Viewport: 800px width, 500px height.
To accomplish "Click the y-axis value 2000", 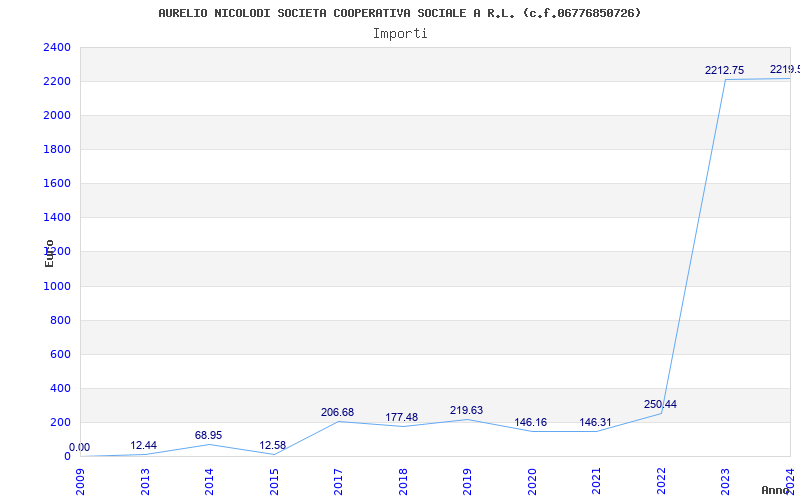I will click(57, 115).
